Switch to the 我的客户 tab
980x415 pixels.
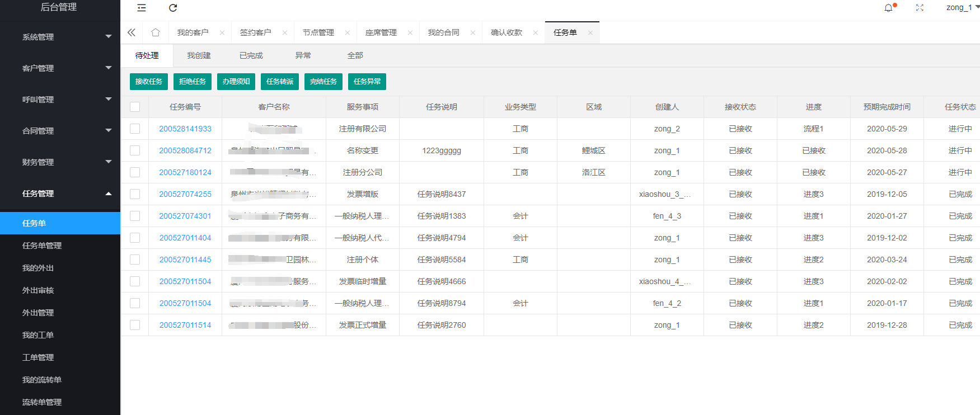click(193, 32)
